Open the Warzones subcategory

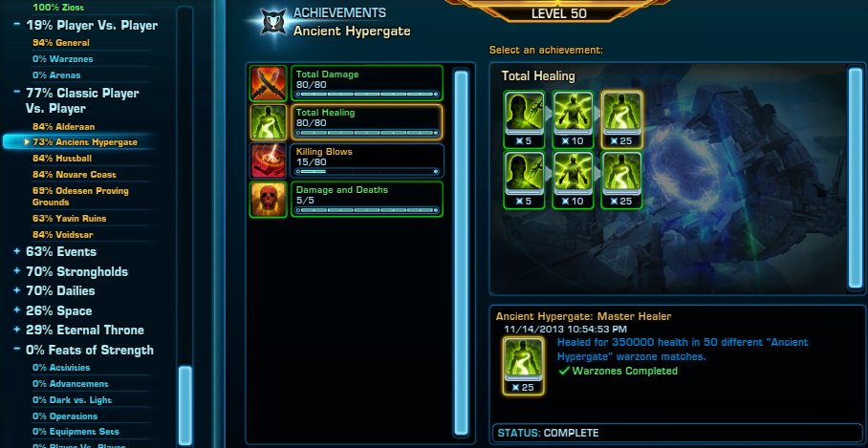click(62, 58)
